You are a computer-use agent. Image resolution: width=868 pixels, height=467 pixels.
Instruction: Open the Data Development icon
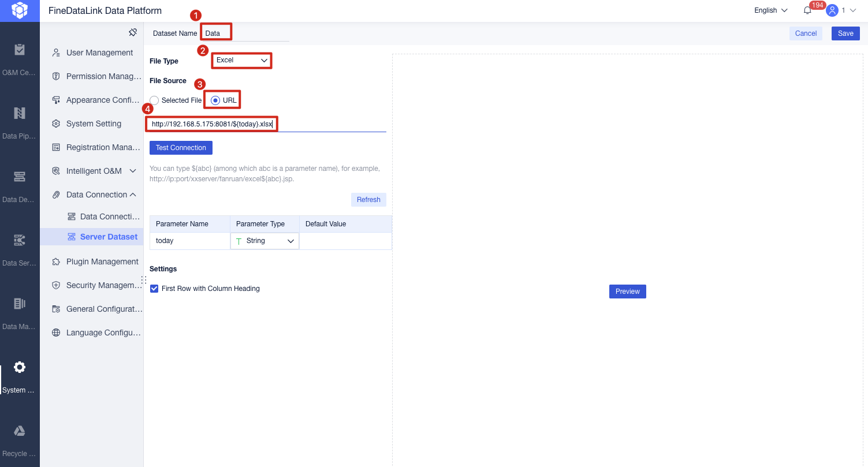(20, 177)
